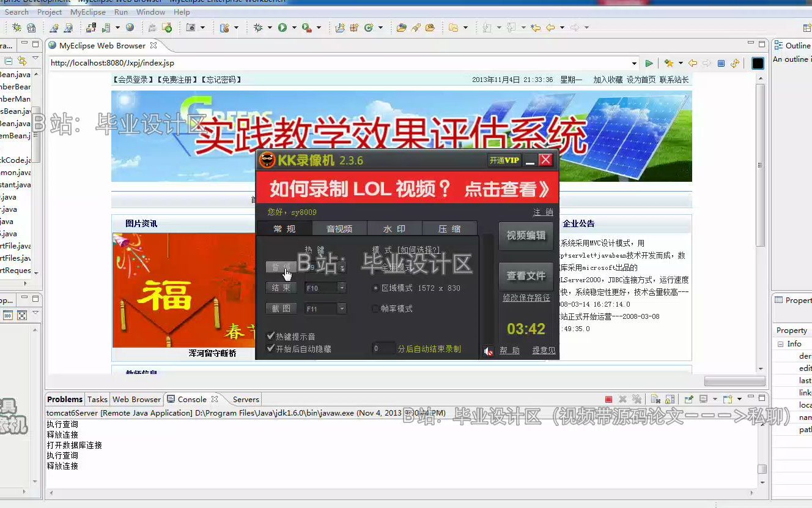The image size is (812, 508).
Task: Toggle the 热键提示音 checkbox
Action: (x=271, y=336)
